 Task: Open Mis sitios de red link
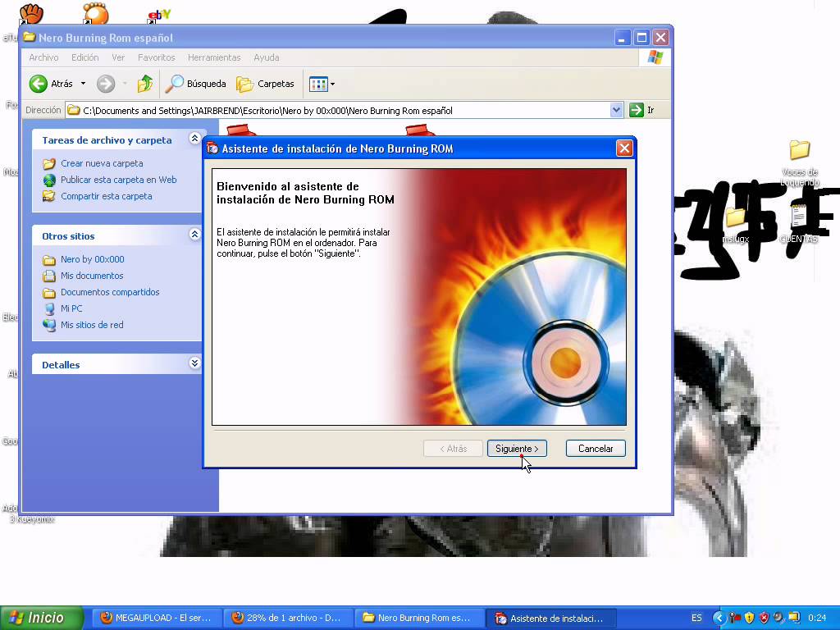coord(92,325)
